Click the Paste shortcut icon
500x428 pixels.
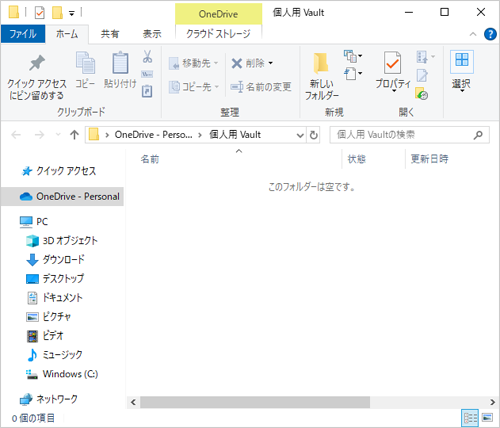pyautogui.click(x=147, y=91)
